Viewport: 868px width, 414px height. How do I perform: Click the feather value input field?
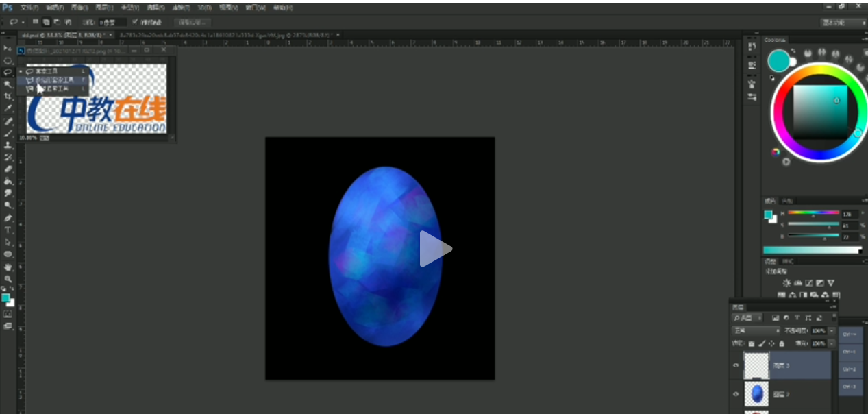112,22
